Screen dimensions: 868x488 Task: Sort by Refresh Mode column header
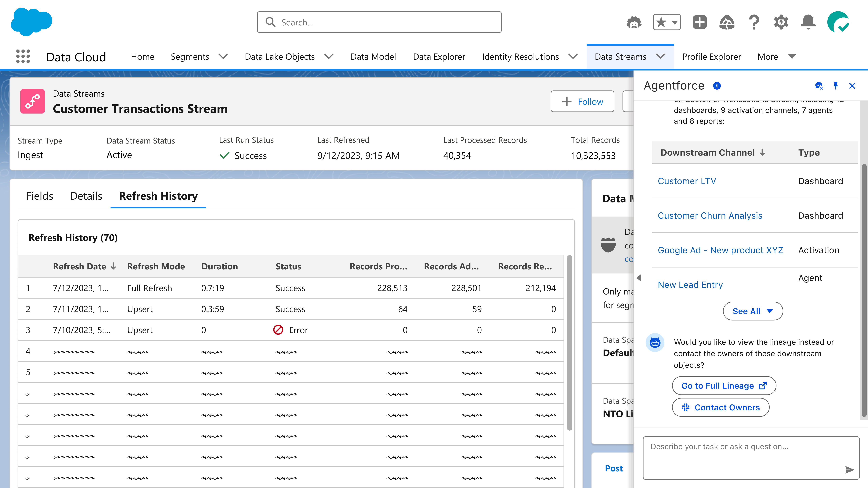[156, 266]
